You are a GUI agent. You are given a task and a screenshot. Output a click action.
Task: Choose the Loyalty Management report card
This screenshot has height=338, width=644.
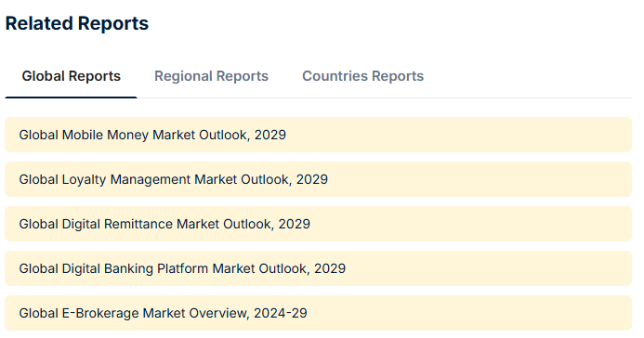(x=319, y=179)
